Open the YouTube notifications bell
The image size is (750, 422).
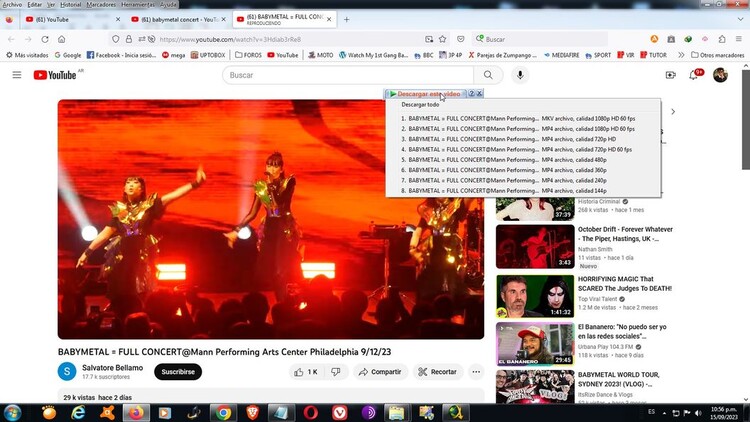694,75
